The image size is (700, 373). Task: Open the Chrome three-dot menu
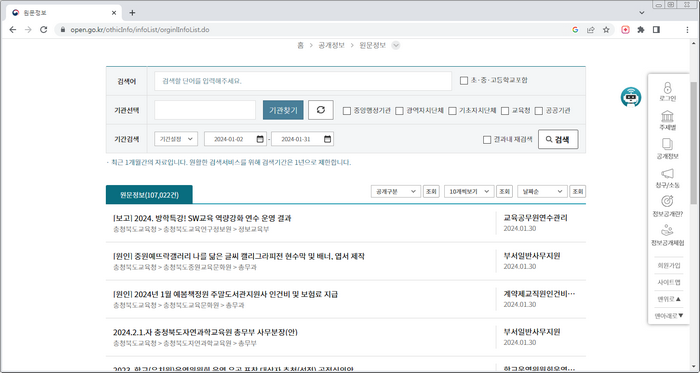coord(687,30)
